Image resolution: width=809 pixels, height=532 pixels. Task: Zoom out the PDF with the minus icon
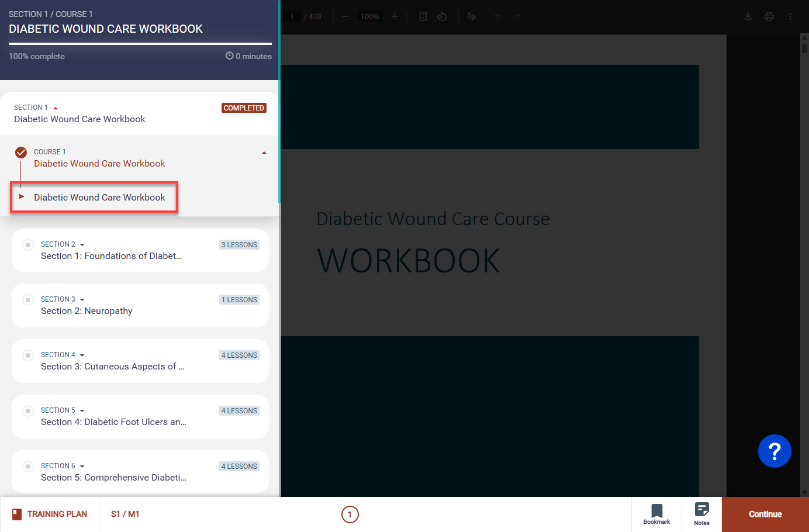pyautogui.click(x=345, y=16)
